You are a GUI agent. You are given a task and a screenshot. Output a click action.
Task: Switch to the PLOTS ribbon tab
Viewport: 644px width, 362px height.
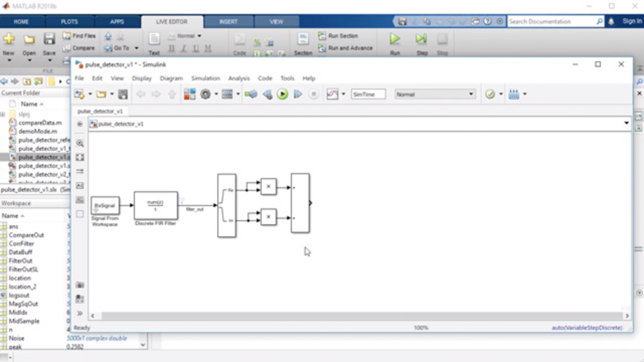click(x=69, y=22)
